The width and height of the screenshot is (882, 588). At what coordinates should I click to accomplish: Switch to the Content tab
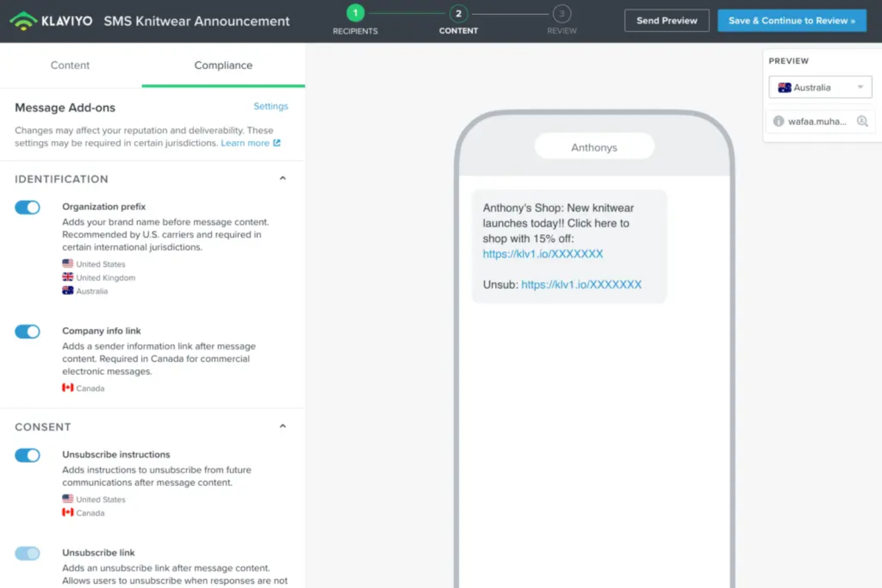70,66
